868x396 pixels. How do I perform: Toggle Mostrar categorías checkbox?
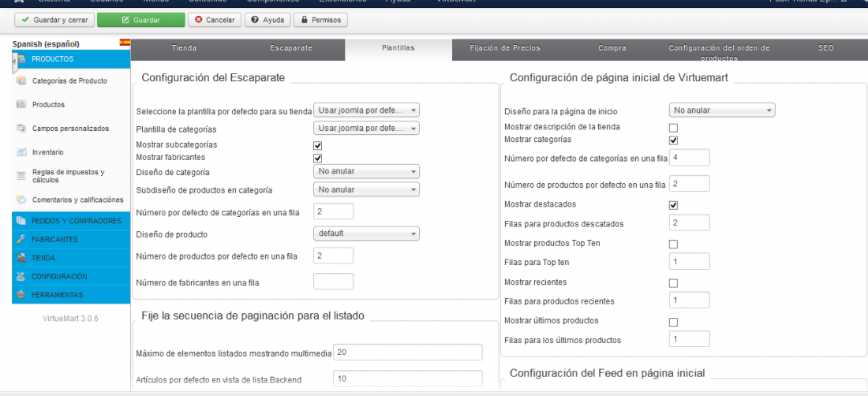pos(674,140)
